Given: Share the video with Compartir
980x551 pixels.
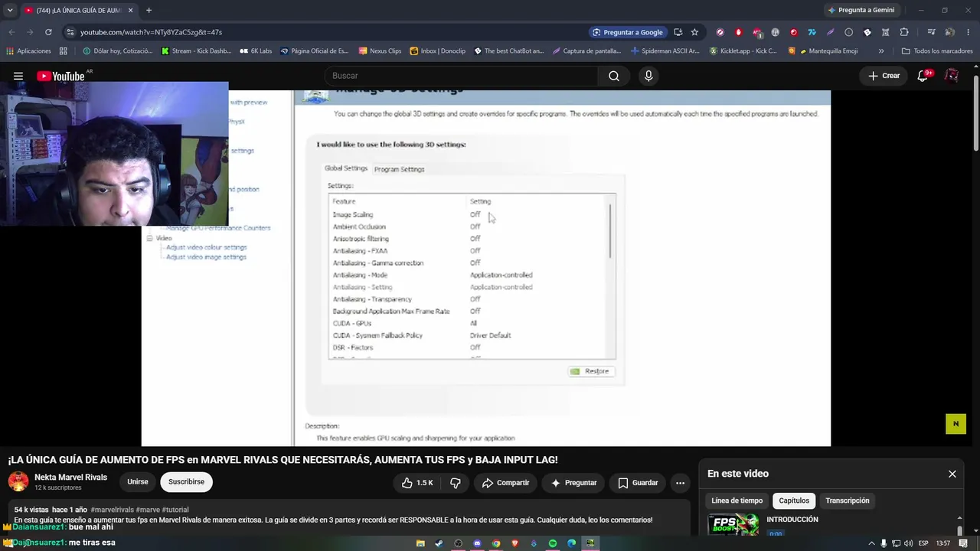Looking at the screenshot, I should [x=505, y=483].
